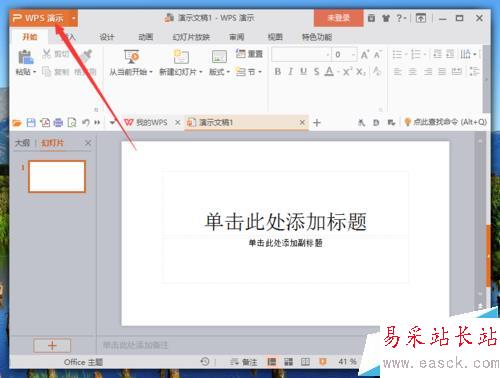The height and width of the screenshot is (378, 500).
Task: Expand the 新建幻灯片 dropdown arrow
Action: (201, 72)
